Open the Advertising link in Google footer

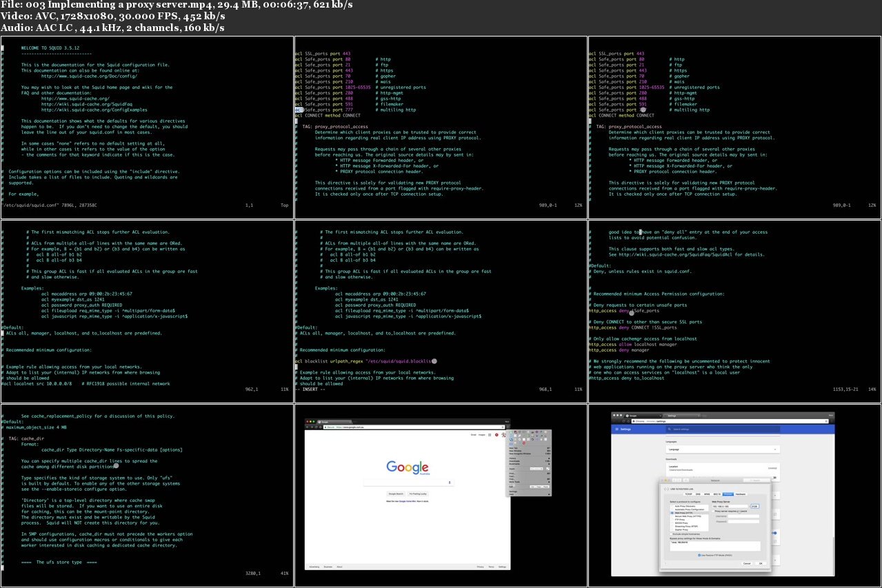click(314, 567)
